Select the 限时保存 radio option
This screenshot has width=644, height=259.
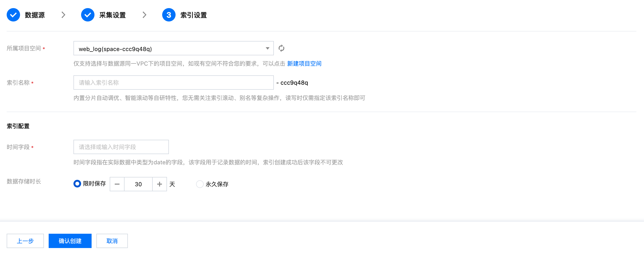pos(77,184)
